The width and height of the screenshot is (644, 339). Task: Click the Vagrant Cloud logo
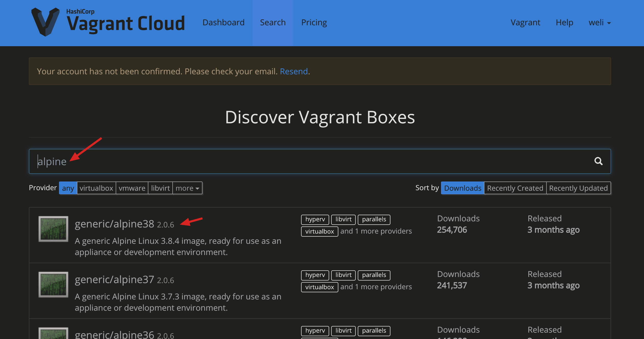pos(108,22)
